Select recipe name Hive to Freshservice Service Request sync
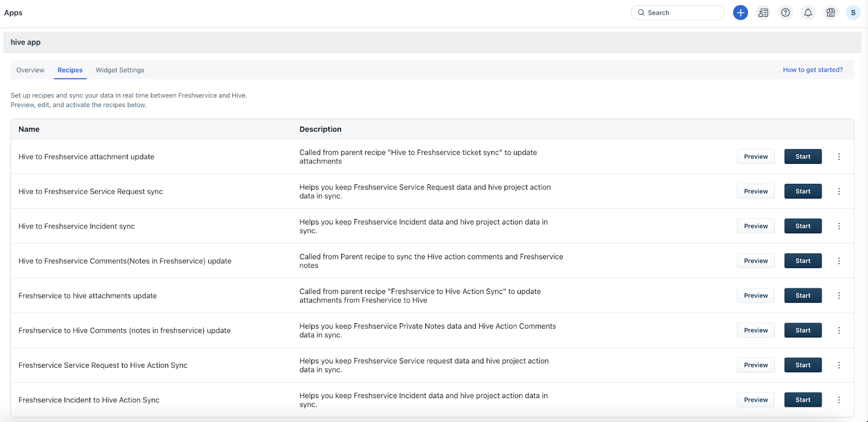Screen dimensions: 868x422 click(91, 191)
